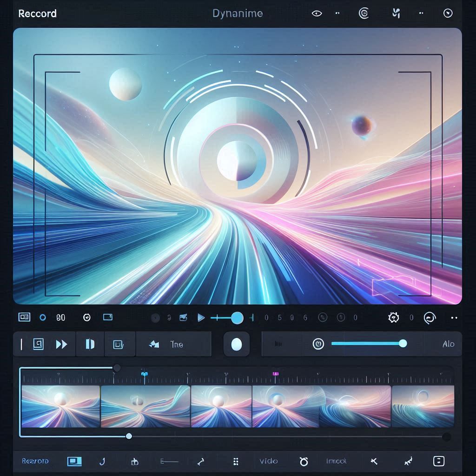
Task: Click the magic wand icon in bottom bar
Action: pos(408,462)
